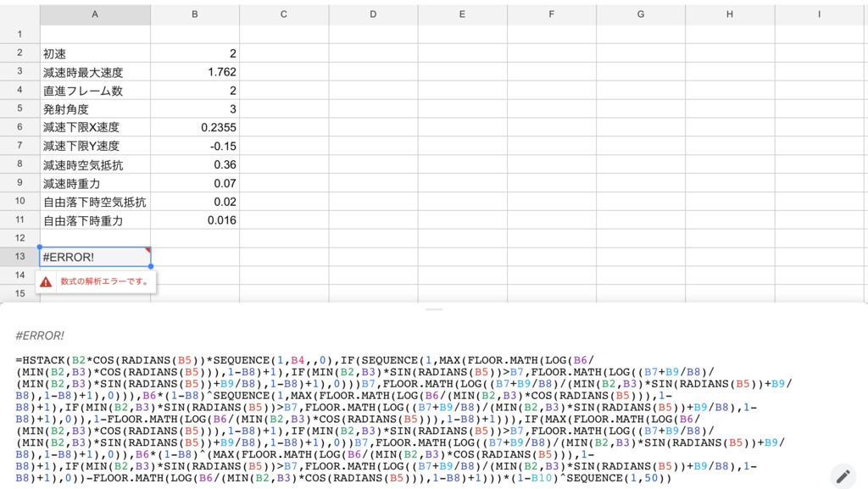Tap the pencil edit icon
Viewport: 868px width, 489px height.
click(x=843, y=475)
